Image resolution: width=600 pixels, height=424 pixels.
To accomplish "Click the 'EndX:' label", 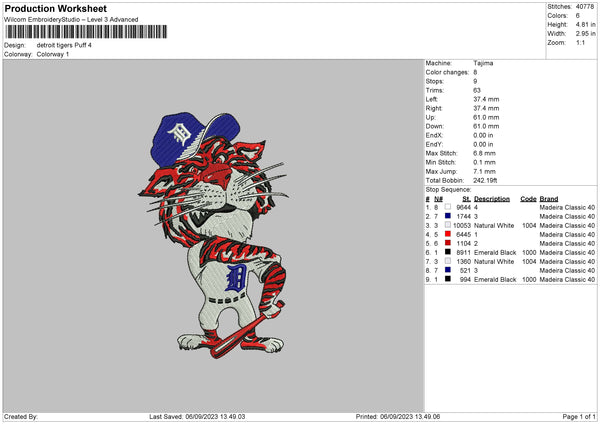I will point(434,135).
